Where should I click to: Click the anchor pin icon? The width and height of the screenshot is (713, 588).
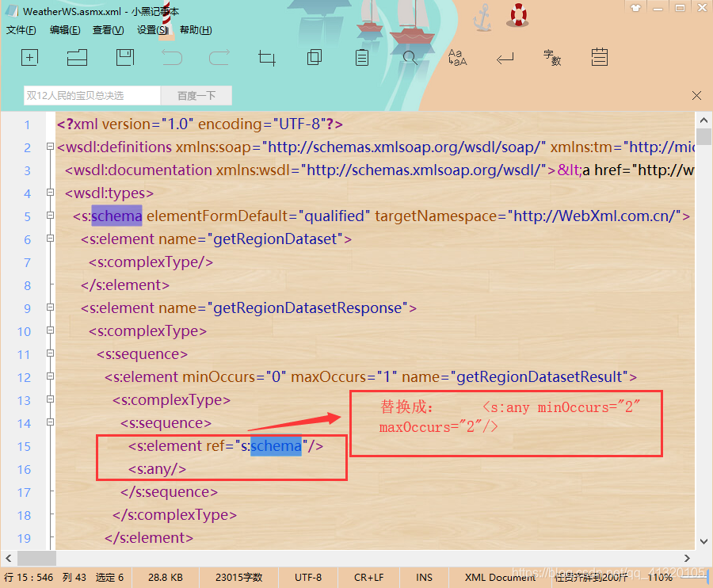(482, 17)
